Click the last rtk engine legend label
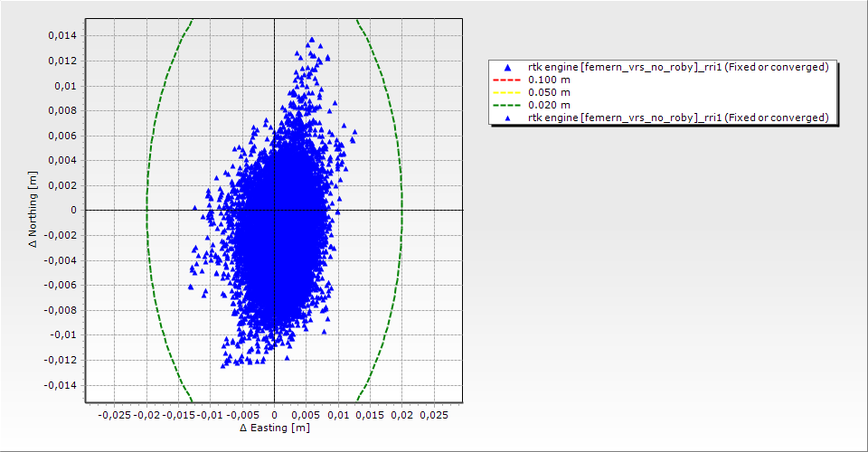The width and height of the screenshot is (868, 452). (x=678, y=118)
